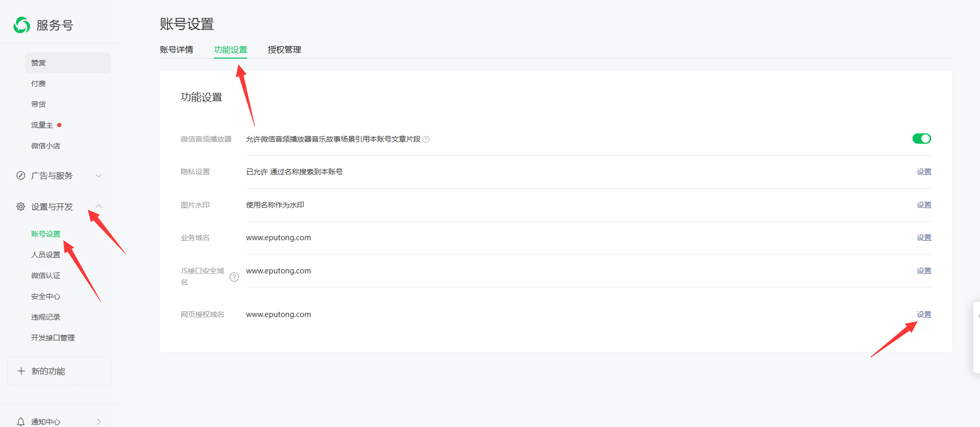The height and width of the screenshot is (427, 980).
Task: Go to 微信小店 in the sidebar
Action: 46,146
